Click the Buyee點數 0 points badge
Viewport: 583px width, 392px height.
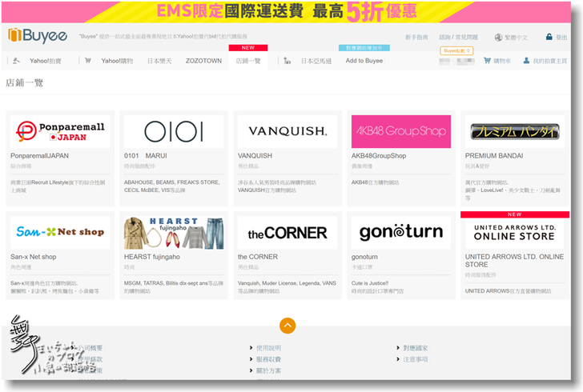coord(456,50)
